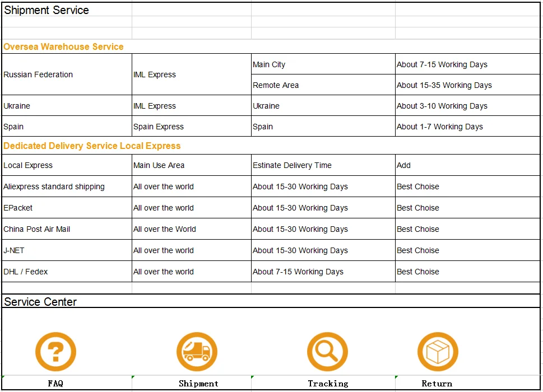Image resolution: width=543 pixels, height=392 pixels.
Task: Click the Return text label
Action: click(437, 384)
